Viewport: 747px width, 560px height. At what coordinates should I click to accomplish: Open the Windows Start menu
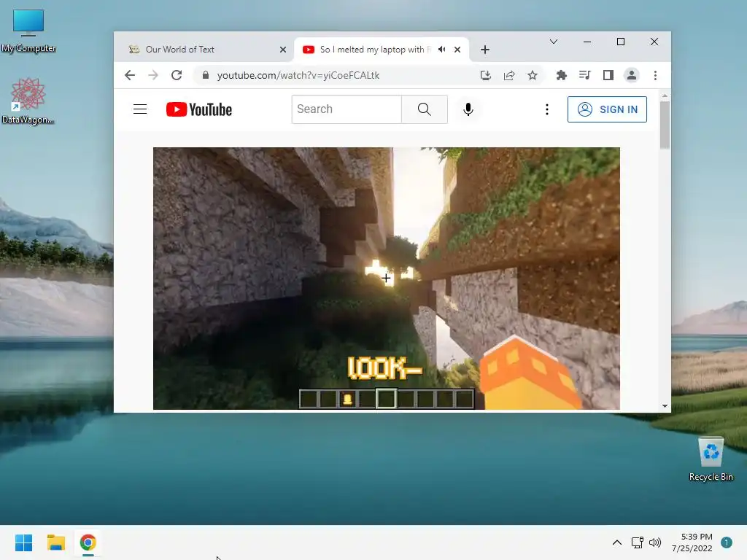[x=23, y=542]
